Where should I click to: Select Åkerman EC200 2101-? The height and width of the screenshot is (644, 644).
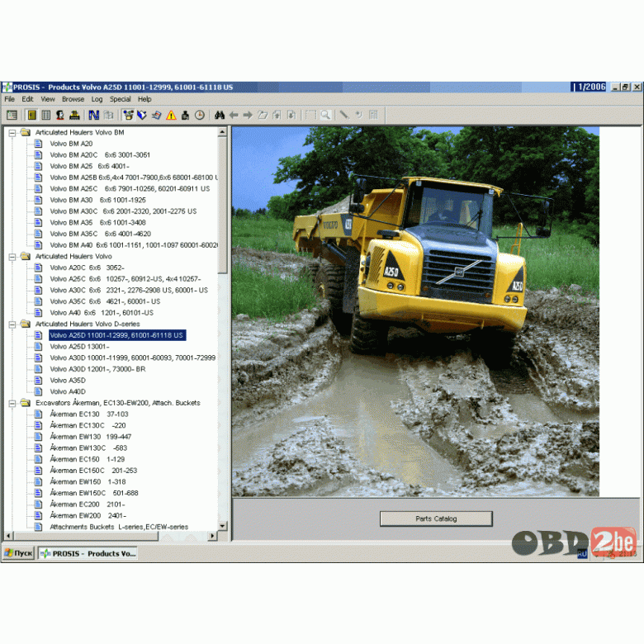87,504
